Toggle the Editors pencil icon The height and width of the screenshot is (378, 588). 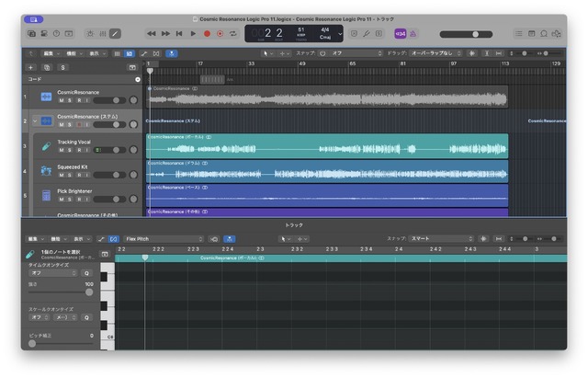point(115,34)
